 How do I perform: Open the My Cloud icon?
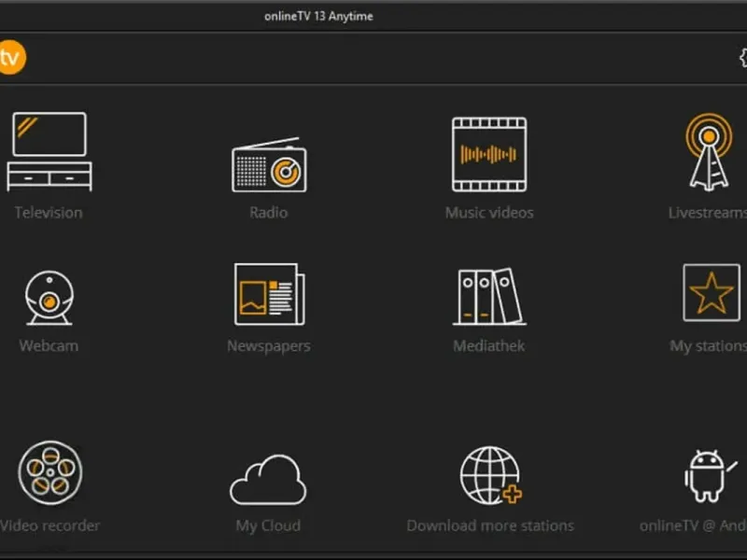coord(268,480)
